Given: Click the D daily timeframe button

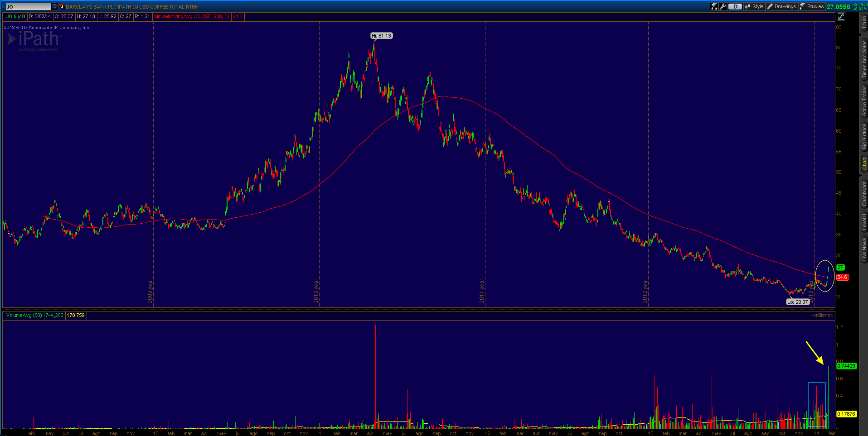Looking at the screenshot, I should tap(735, 6).
